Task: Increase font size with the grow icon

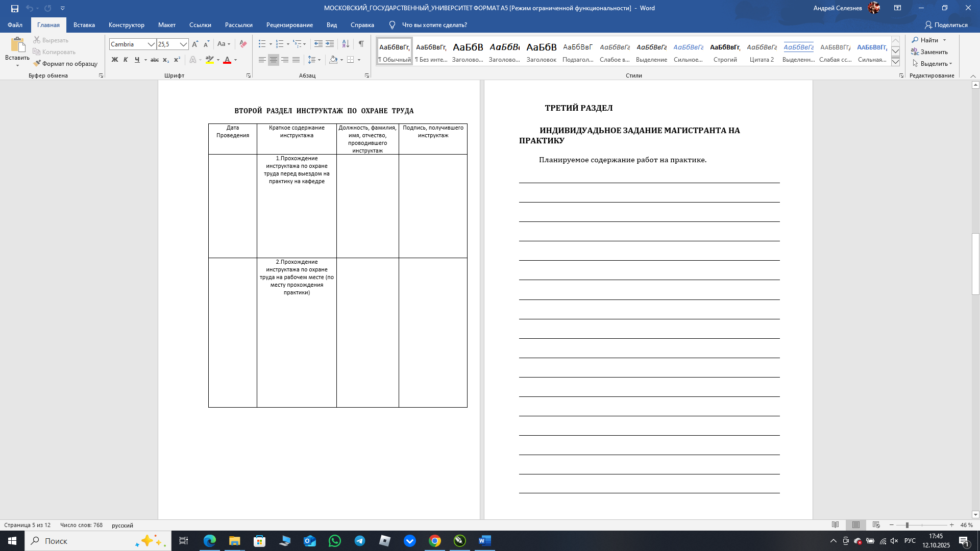Action: tap(195, 44)
